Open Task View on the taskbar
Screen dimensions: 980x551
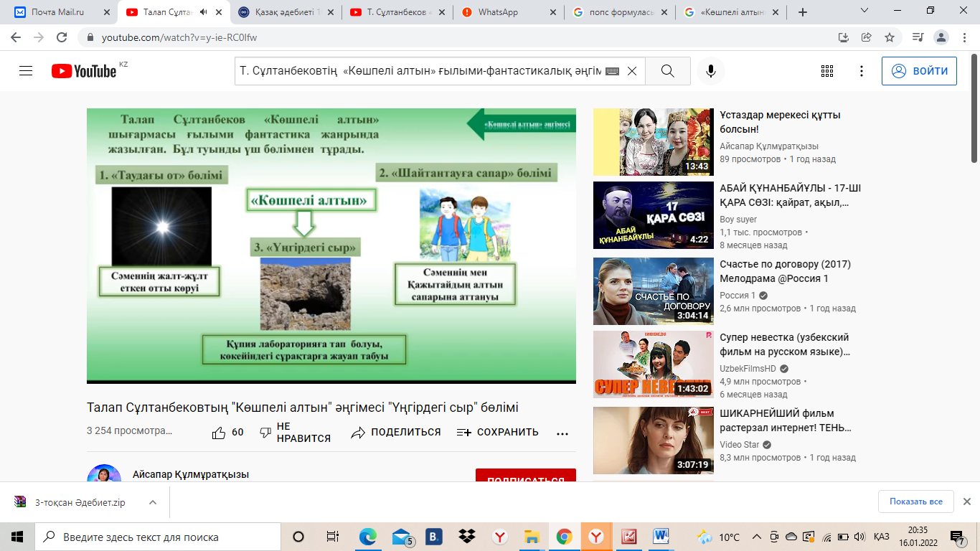tap(332, 537)
